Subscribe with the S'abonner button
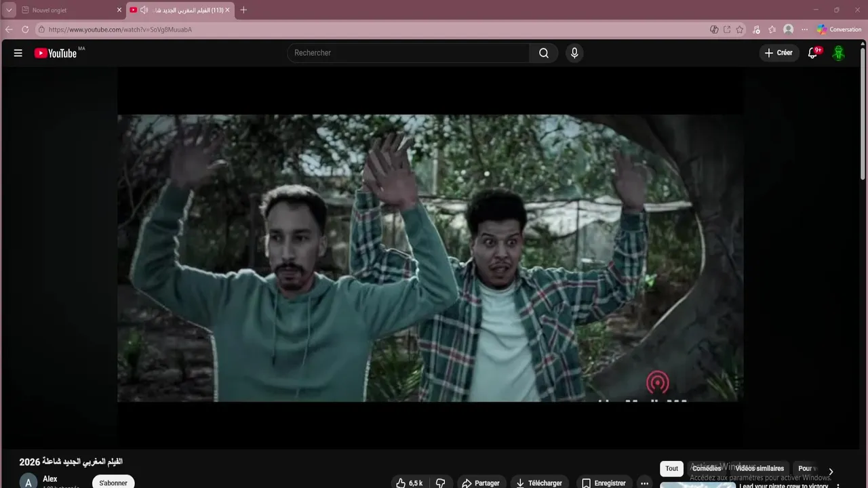The height and width of the screenshot is (488, 868). point(113,483)
